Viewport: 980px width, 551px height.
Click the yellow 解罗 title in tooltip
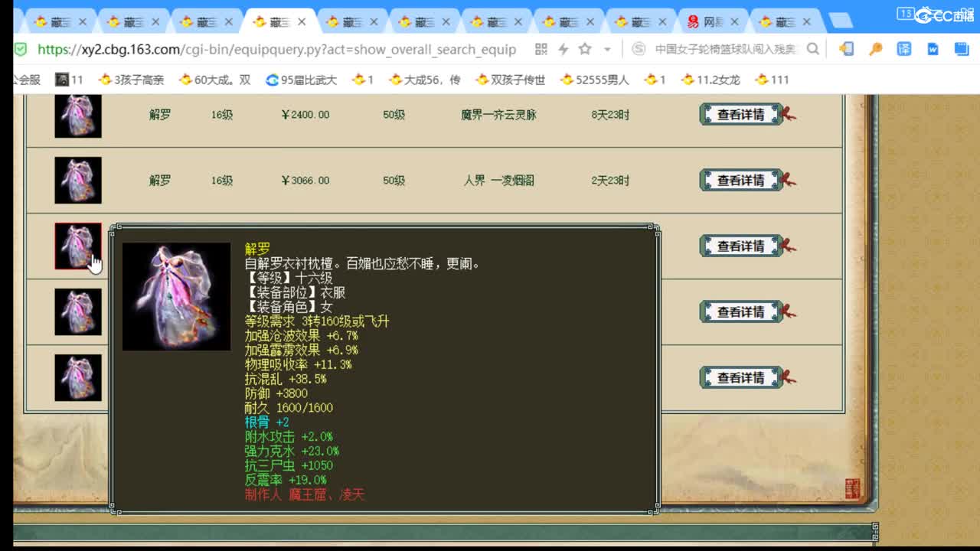coord(257,249)
